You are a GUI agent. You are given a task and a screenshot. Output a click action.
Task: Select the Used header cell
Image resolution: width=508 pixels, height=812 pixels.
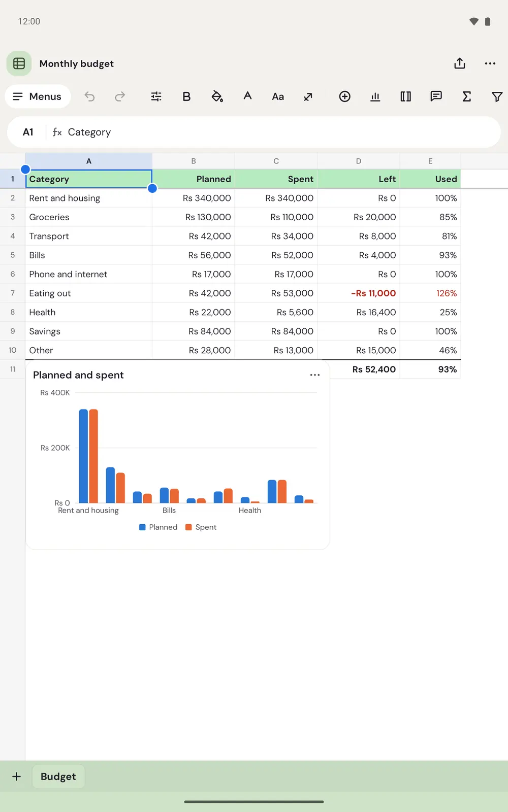pyautogui.click(x=430, y=179)
